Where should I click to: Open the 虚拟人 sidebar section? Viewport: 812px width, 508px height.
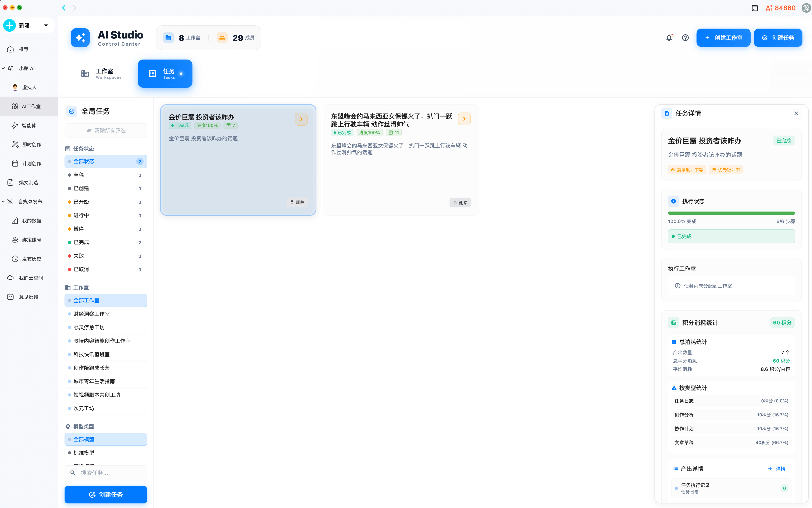point(29,87)
